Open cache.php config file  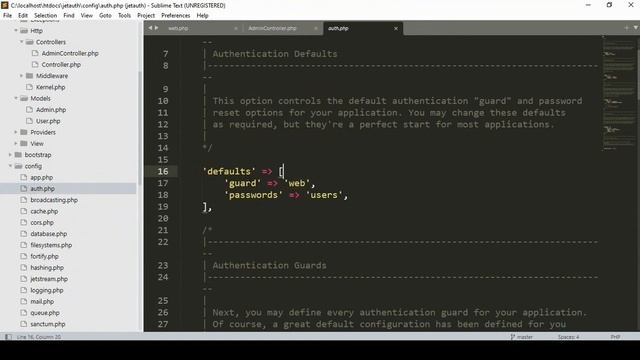[x=44, y=211]
